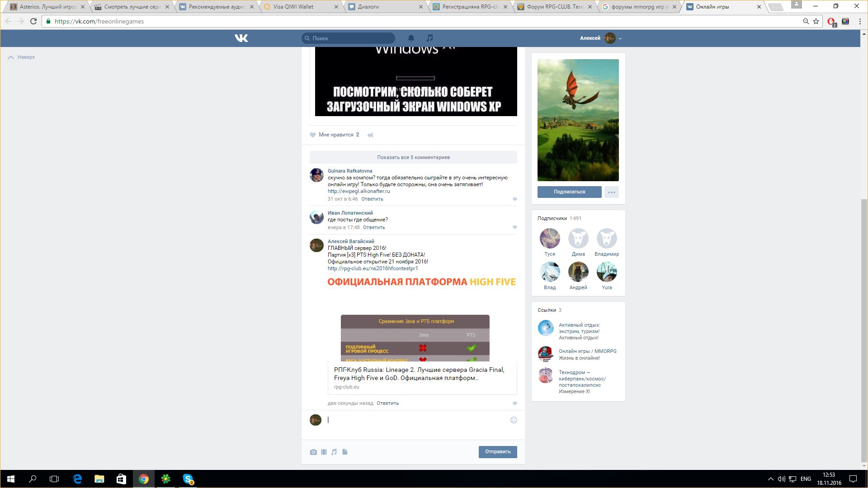Click the Подписаться subscribe button

click(x=569, y=192)
